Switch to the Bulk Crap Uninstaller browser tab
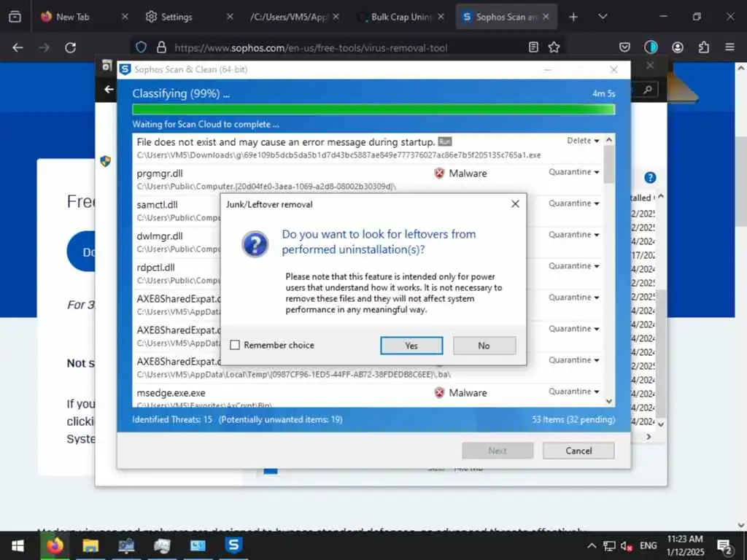Image resolution: width=747 pixels, height=560 pixels. (x=401, y=17)
